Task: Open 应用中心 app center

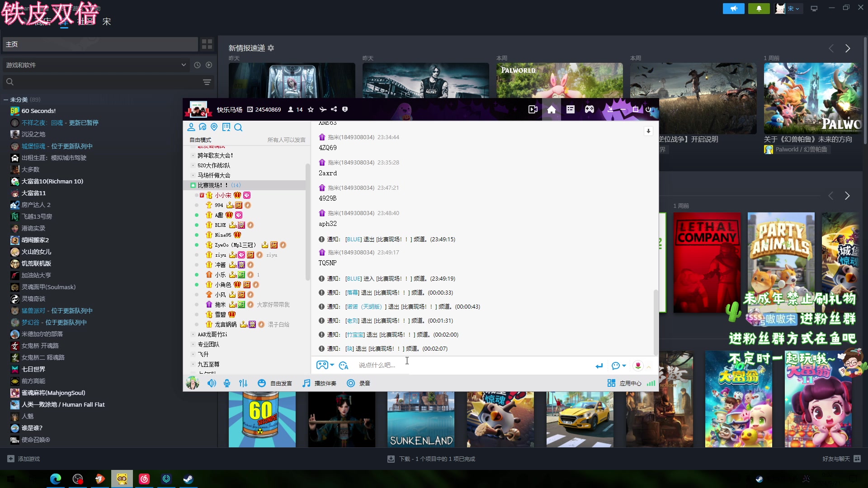Action: 624,383
